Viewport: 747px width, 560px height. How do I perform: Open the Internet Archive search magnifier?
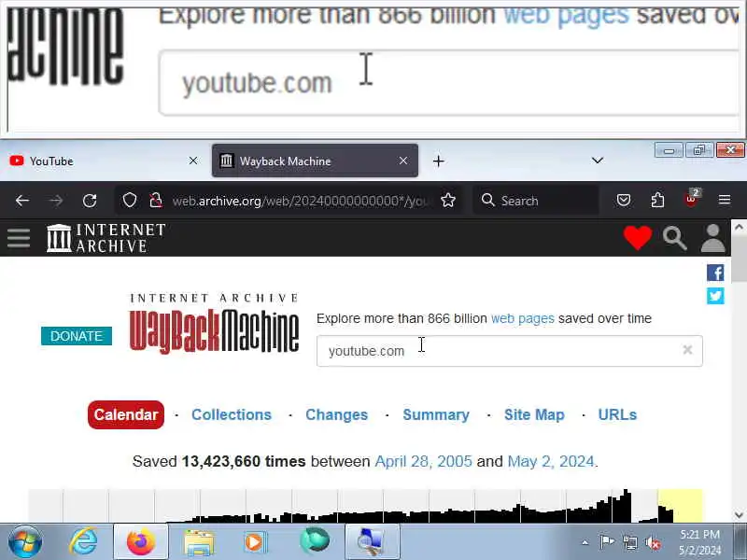[x=674, y=238]
